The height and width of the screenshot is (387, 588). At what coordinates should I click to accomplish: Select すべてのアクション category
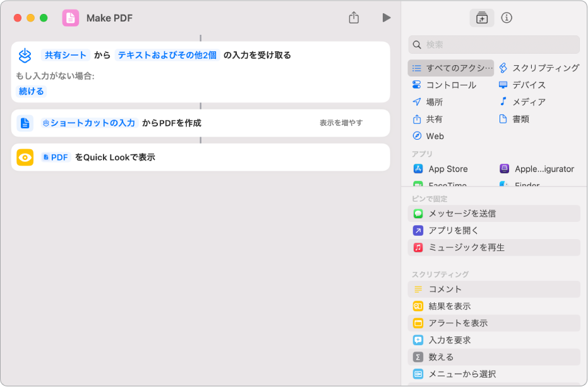[x=451, y=68]
